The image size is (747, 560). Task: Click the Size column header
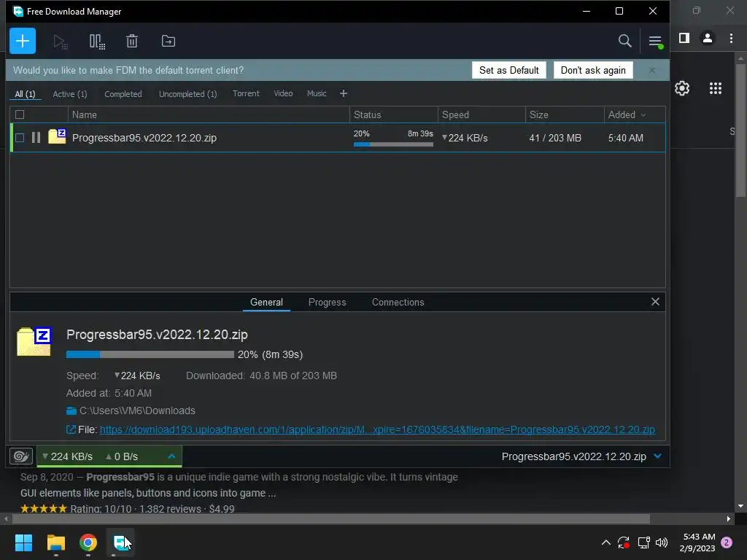point(565,114)
